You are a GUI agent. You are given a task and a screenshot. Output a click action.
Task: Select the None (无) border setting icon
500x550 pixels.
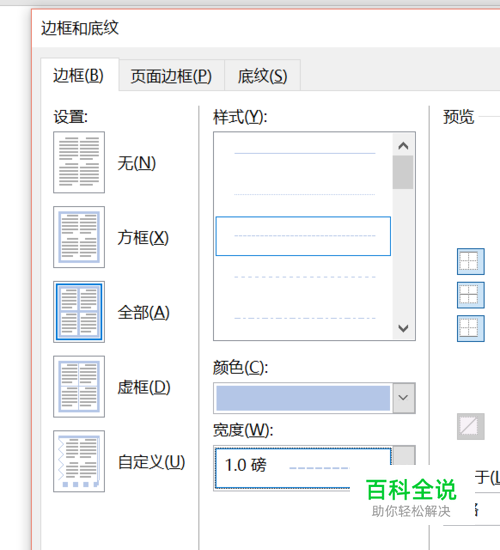coord(79,162)
